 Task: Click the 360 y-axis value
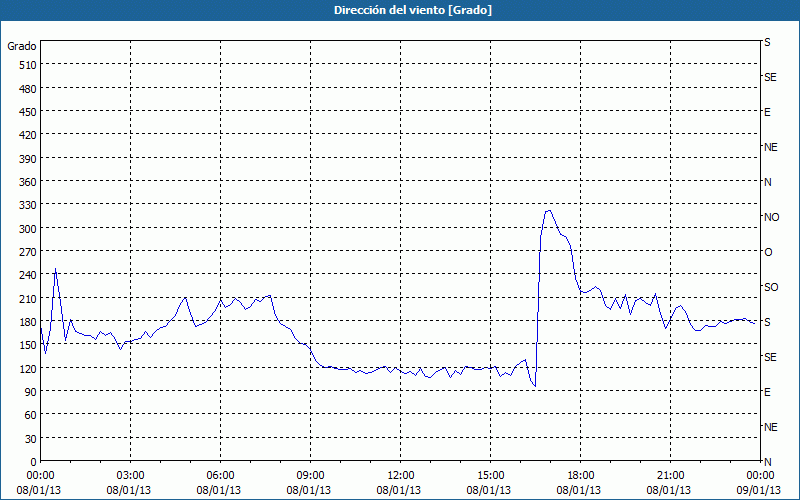pyautogui.click(x=28, y=182)
